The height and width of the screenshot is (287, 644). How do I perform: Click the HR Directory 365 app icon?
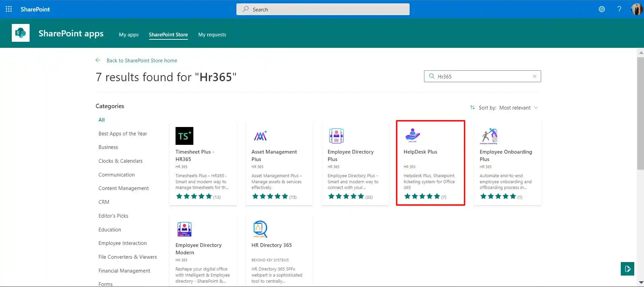pyautogui.click(x=260, y=229)
